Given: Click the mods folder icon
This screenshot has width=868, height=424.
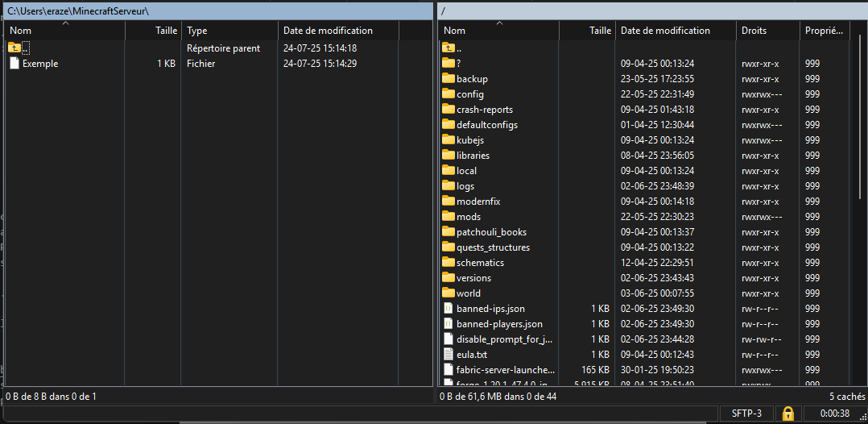Looking at the screenshot, I should click(448, 217).
